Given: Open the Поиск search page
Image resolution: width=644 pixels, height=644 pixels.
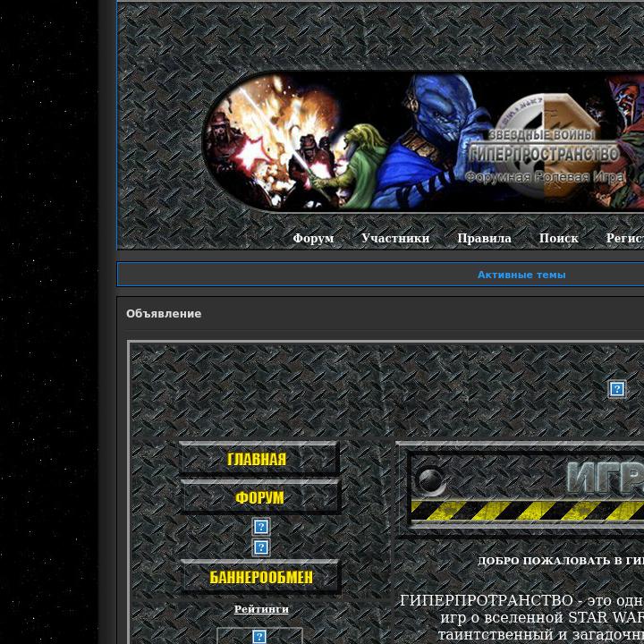Looking at the screenshot, I should (x=558, y=238).
